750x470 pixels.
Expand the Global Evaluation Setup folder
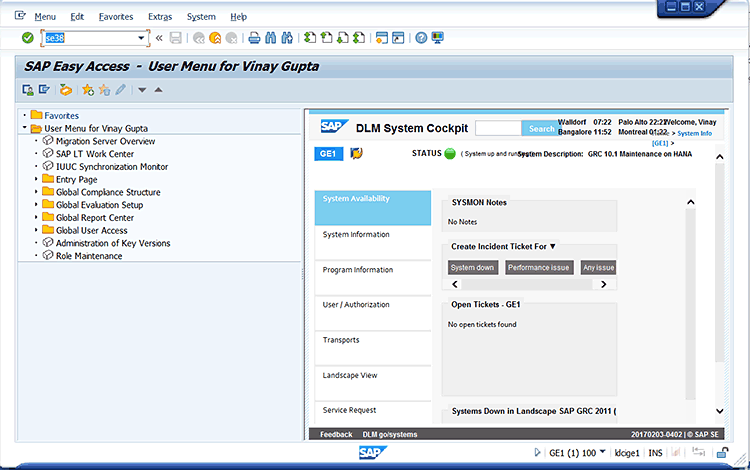(x=36, y=205)
